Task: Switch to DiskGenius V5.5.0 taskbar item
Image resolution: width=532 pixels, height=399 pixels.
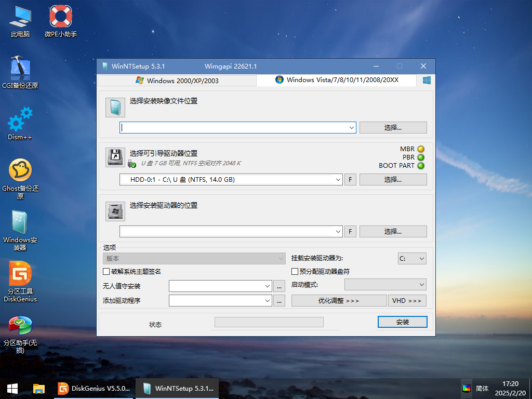Action: tap(95, 389)
